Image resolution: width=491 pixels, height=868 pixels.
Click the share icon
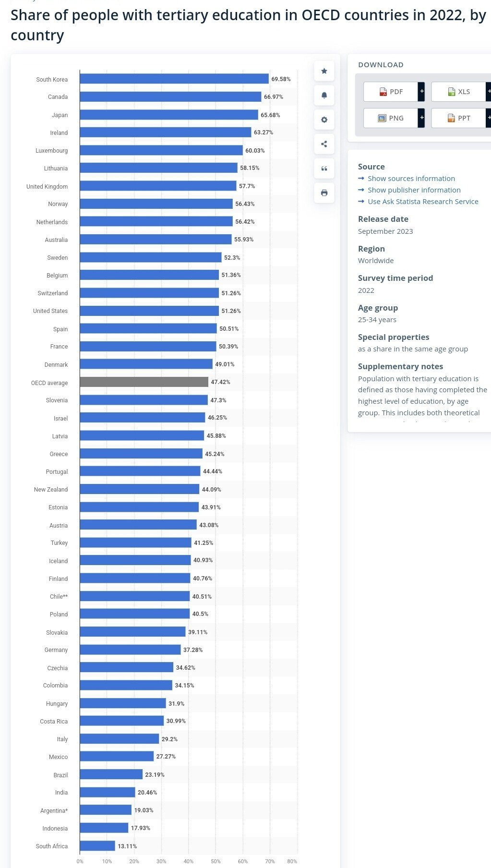[x=324, y=144]
